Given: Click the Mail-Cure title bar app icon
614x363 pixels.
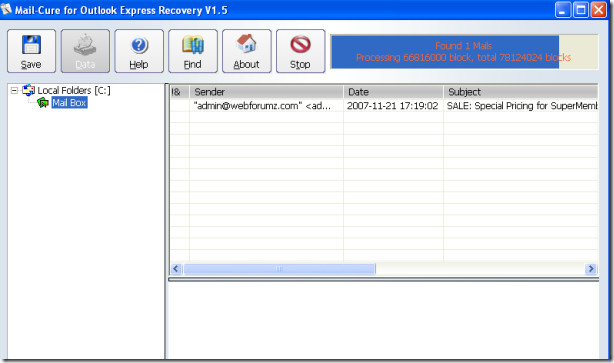Looking at the screenshot, I should point(7,10).
